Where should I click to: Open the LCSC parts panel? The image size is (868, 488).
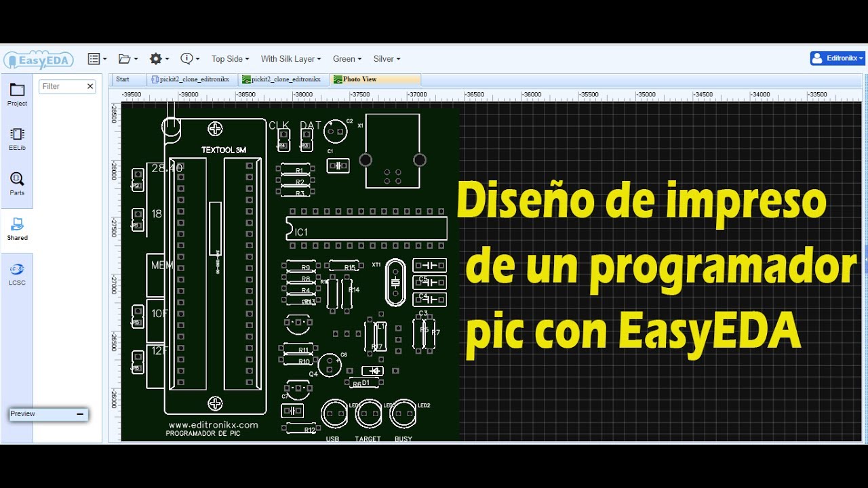pos(17,274)
